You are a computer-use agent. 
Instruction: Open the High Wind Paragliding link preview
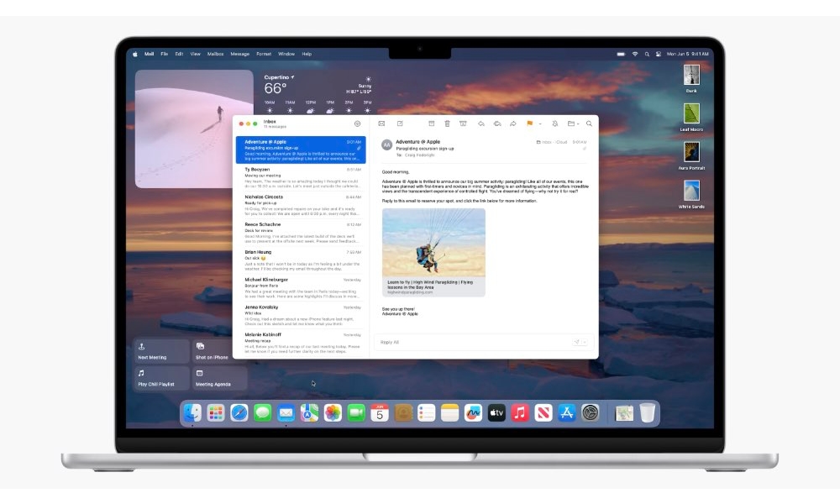click(x=434, y=252)
